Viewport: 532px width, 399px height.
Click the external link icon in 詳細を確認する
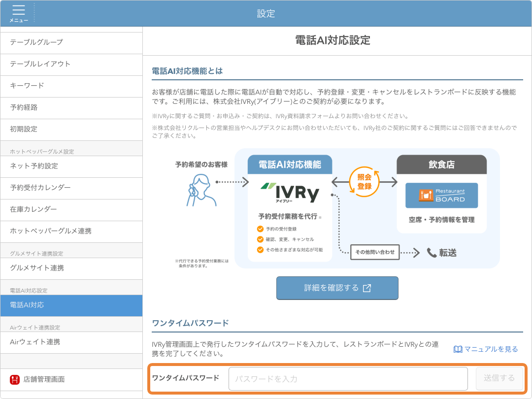pyautogui.click(x=367, y=288)
